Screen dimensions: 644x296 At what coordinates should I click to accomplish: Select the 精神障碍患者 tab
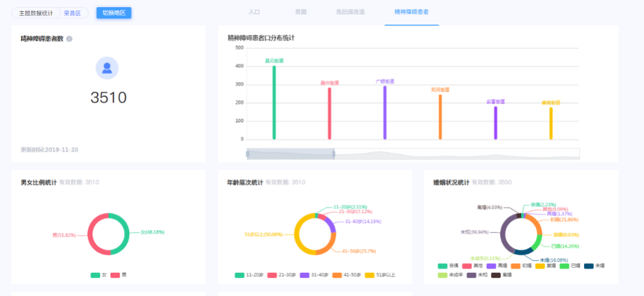(411, 12)
